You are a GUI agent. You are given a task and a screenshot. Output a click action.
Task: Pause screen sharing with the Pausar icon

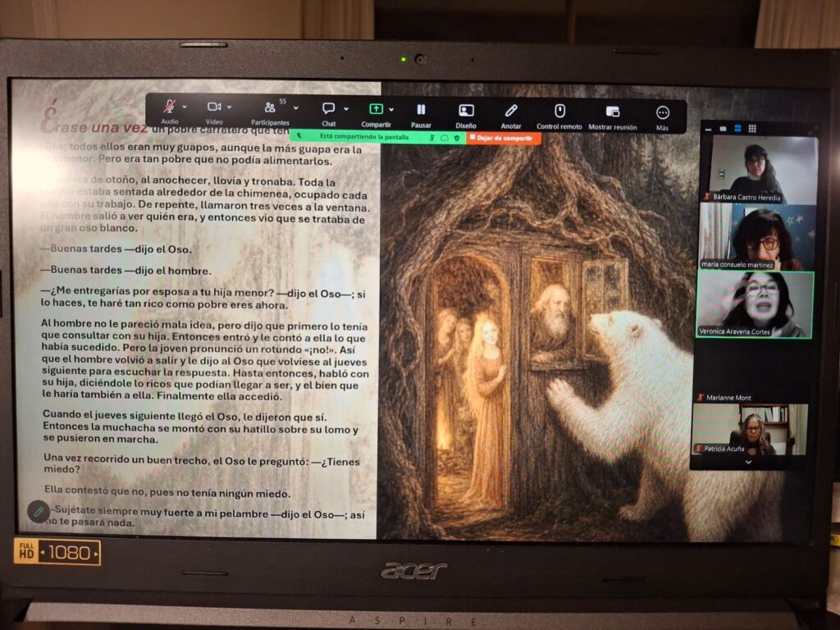click(421, 110)
